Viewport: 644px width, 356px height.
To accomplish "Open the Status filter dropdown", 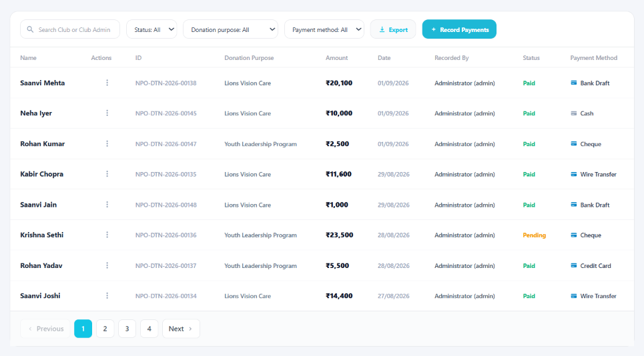I will point(151,29).
